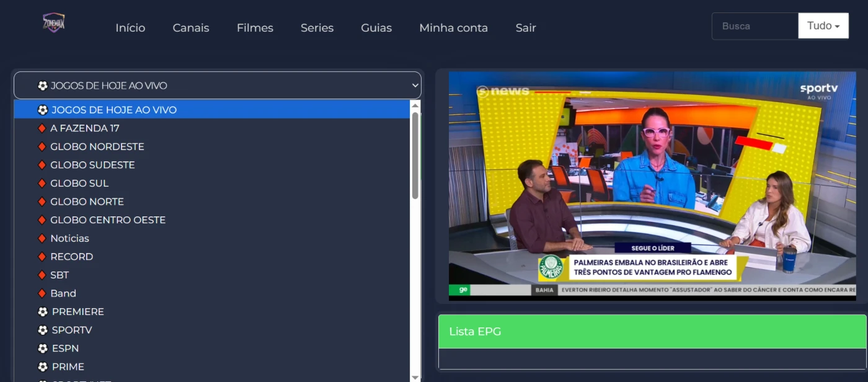Click Sair to log out
Image resolution: width=868 pixels, height=382 pixels.
coord(525,28)
